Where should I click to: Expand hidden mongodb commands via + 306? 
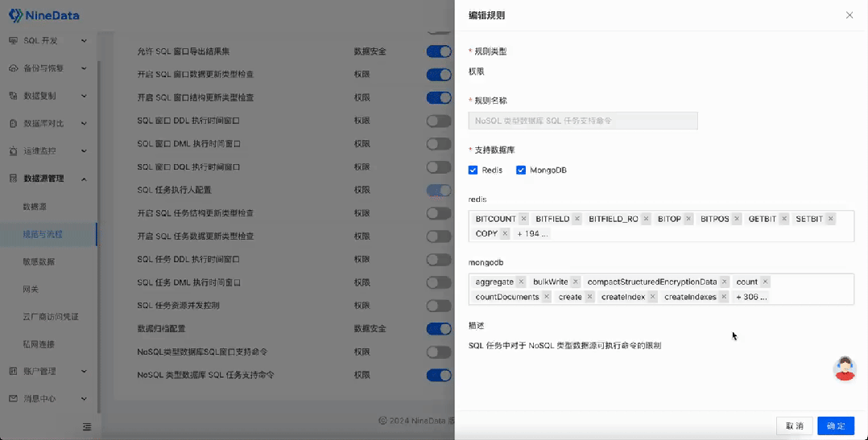[751, 297]
